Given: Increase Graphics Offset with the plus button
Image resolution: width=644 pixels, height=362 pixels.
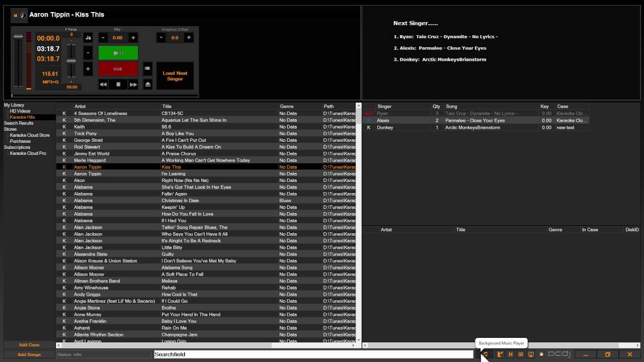Looking at the screenshot, I should coord(189,38).
